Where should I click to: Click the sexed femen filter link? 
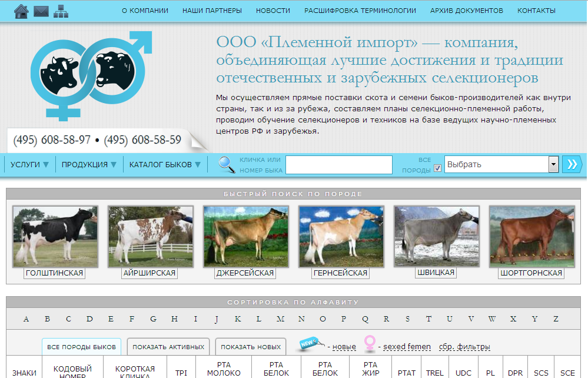(x=407, y=347)
